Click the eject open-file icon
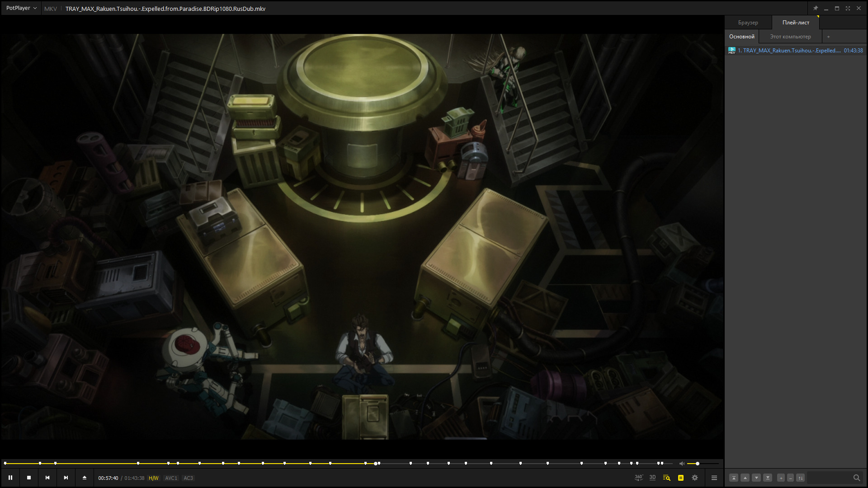This screenshot has height=488, width=868. 85,478
